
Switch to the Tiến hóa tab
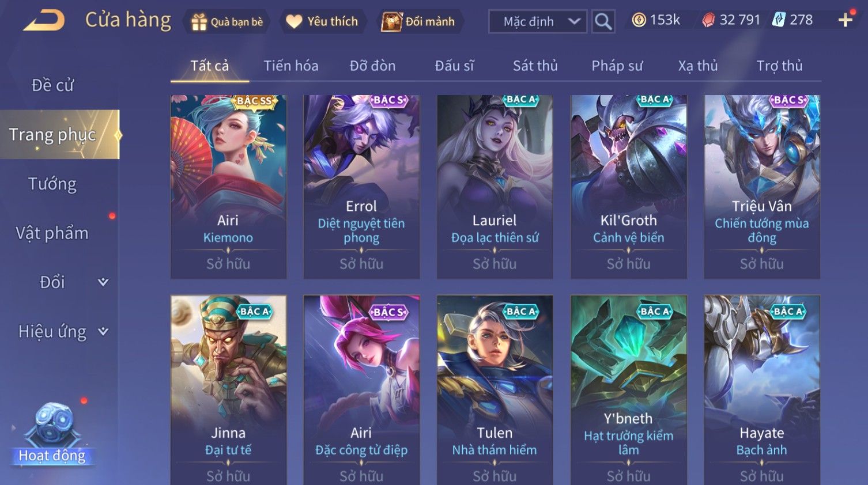[291, 66]
